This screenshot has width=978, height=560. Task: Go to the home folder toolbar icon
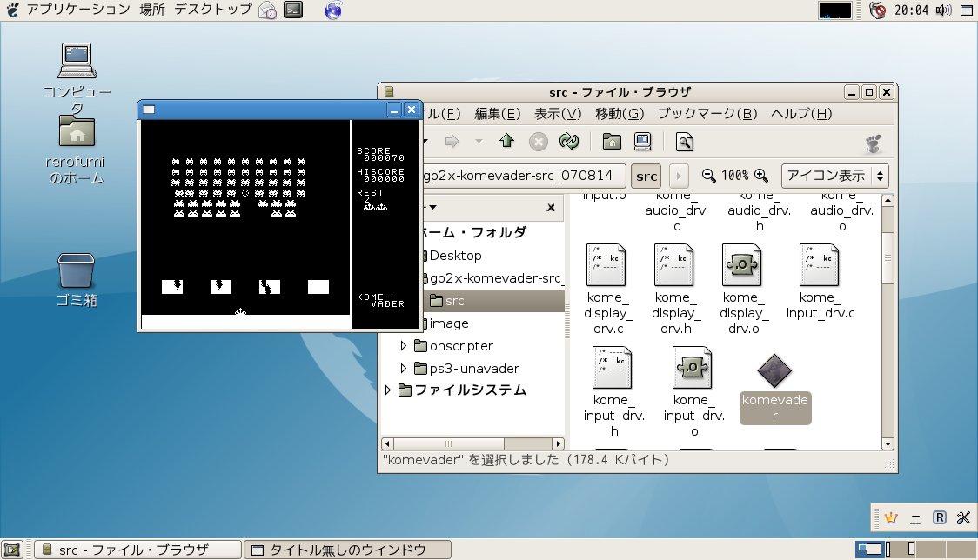[x=612, y=142]
